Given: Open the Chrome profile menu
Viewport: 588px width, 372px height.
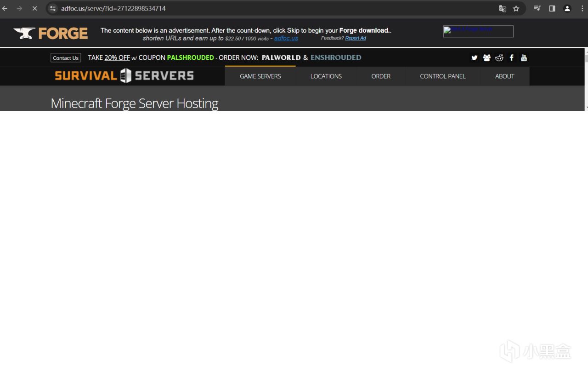Looking at the screenshot, I should [567, 8].
